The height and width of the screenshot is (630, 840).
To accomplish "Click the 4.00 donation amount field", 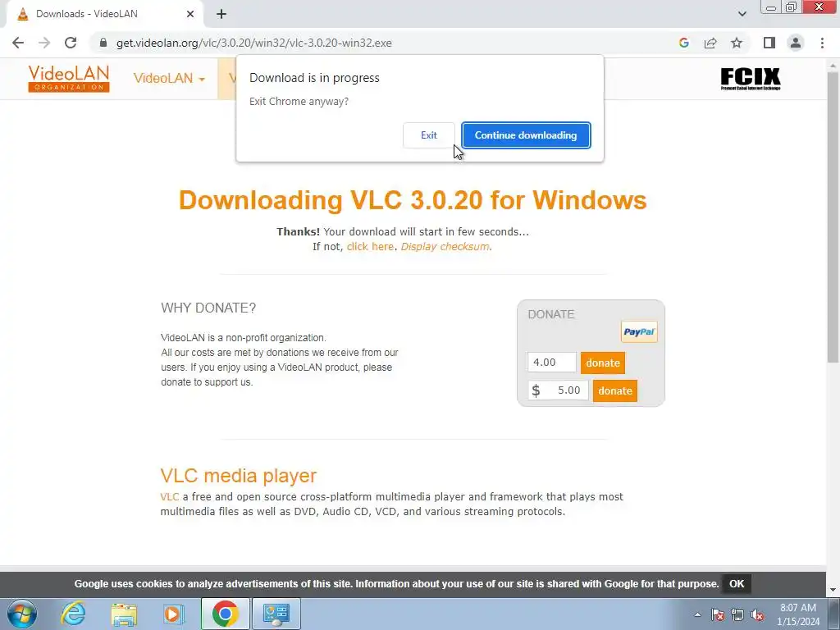I will tap(552, 362).
